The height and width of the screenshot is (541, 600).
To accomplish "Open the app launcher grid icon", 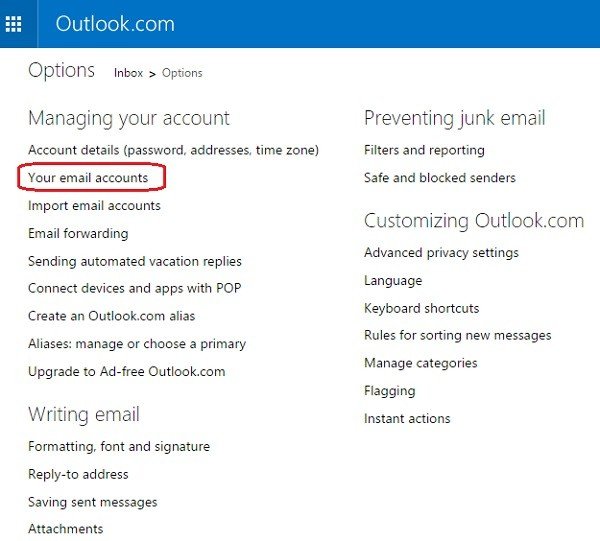I will pyautogui.click(x=14, y=24).
